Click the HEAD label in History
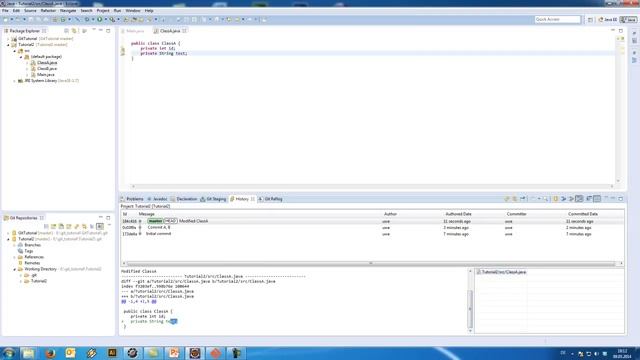This screenshot has width=640, height=360. pyautogui.click(x=171, y=221)
